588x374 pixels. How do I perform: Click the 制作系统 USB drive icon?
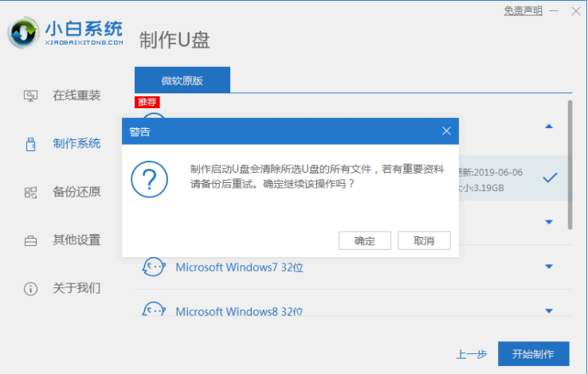(30, 144)
